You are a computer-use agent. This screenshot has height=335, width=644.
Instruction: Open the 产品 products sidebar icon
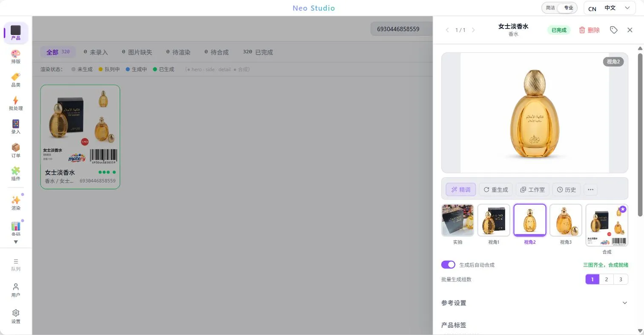(x=16, y=33)
